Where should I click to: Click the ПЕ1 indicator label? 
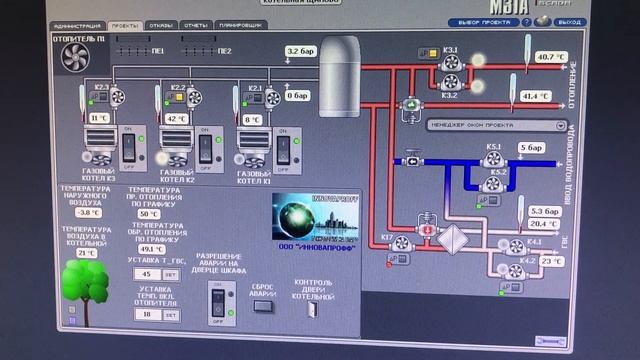click(158, 51)
